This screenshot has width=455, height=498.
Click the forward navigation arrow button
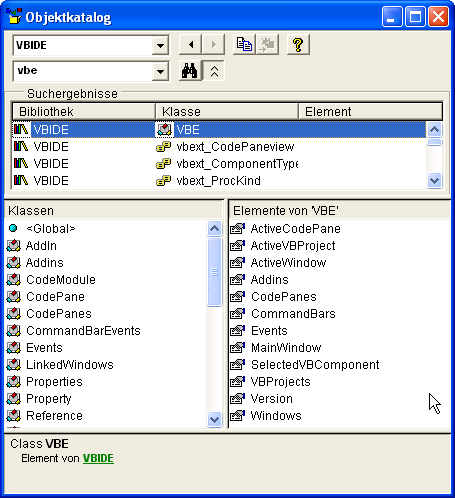pos(213,44)
